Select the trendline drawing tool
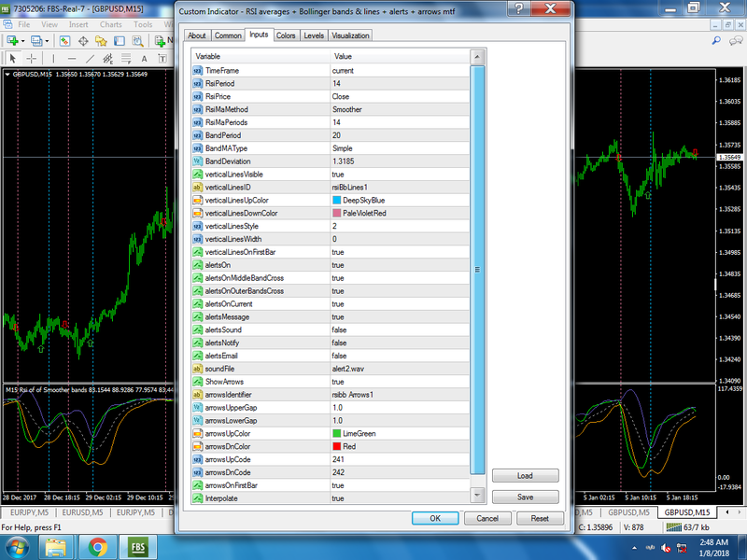 point(90,59)
